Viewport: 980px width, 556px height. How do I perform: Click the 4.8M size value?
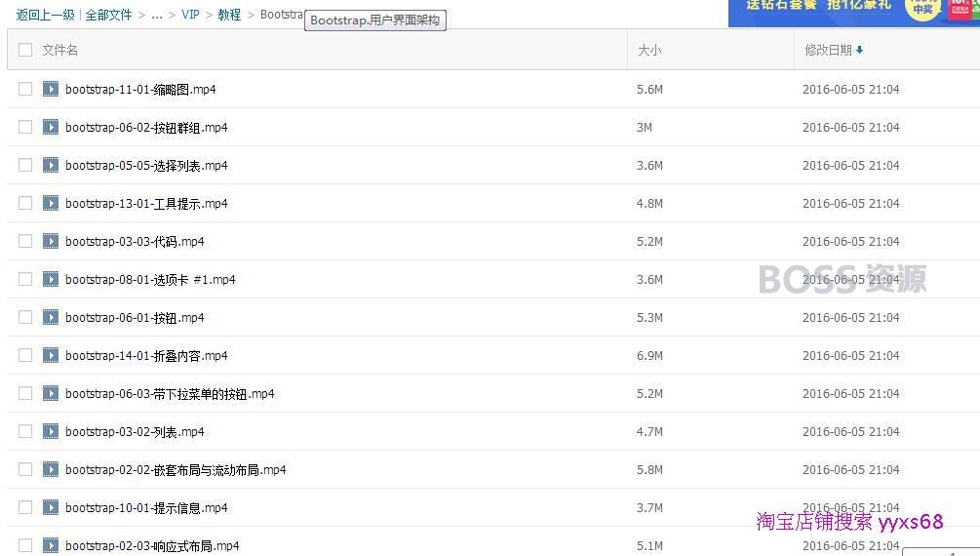pyautogui.click(x=650, y=203)
